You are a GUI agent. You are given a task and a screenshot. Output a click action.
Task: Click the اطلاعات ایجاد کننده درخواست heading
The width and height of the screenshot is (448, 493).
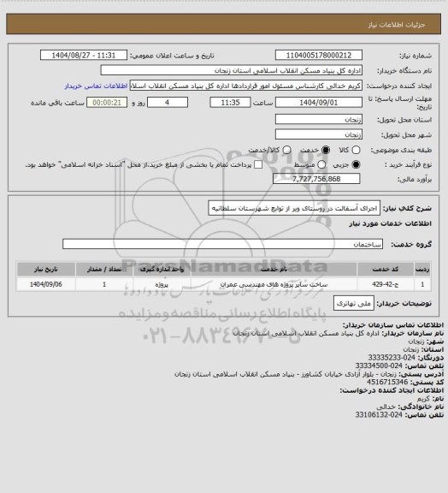(x=392, y=390)
